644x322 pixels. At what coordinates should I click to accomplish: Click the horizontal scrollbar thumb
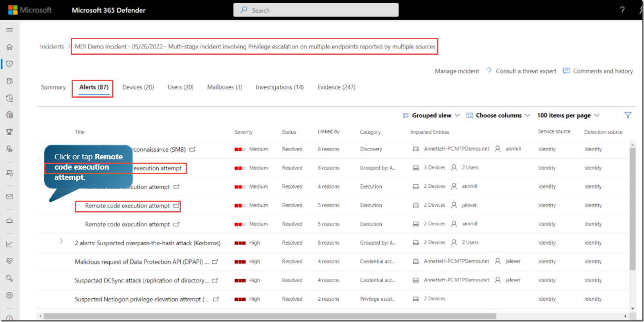click(270, 316)
